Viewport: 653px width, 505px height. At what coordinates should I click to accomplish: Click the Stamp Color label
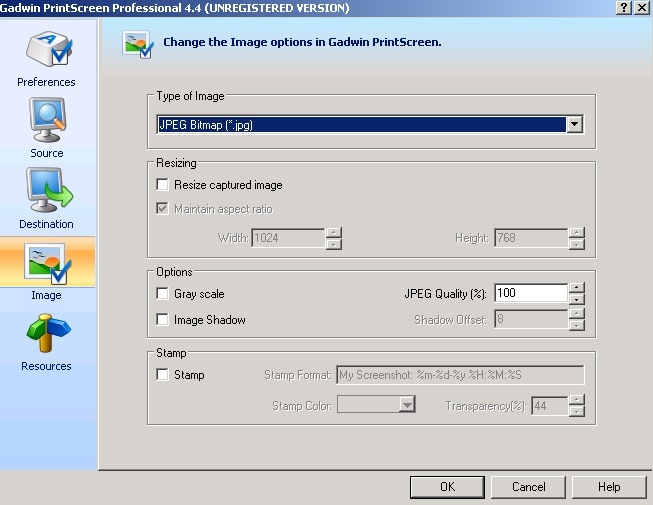(x=302, y=405)
